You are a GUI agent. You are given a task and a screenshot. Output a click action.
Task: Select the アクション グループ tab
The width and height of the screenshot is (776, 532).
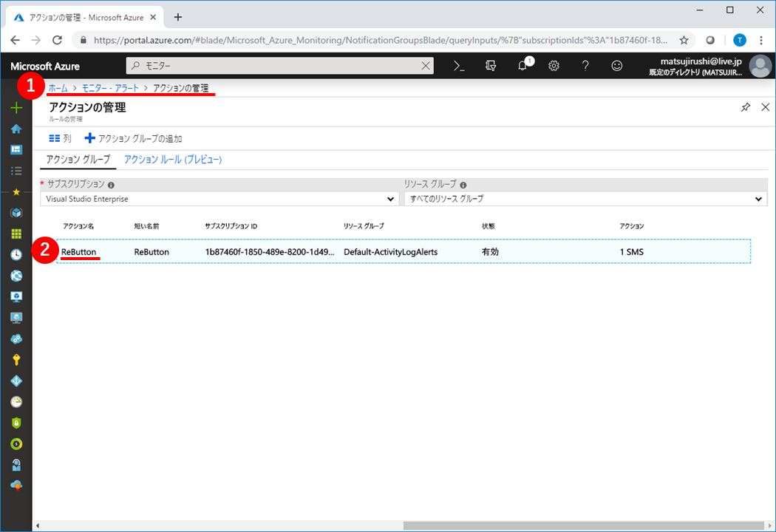[x=78, y=160]
